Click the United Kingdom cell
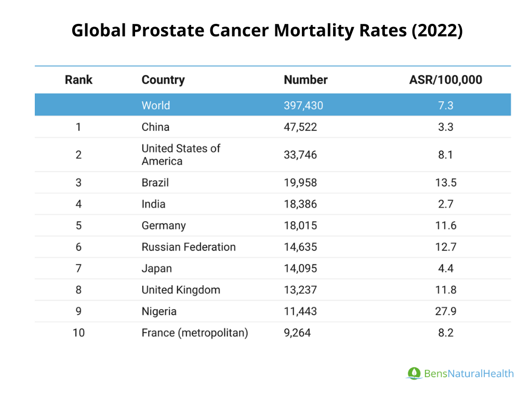 [x=180, y=290]
